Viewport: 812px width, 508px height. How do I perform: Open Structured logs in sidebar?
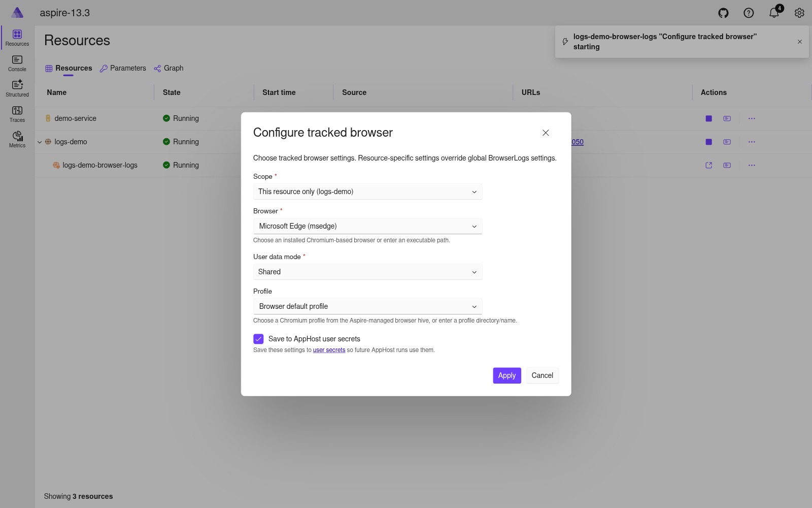coord(17,89)
